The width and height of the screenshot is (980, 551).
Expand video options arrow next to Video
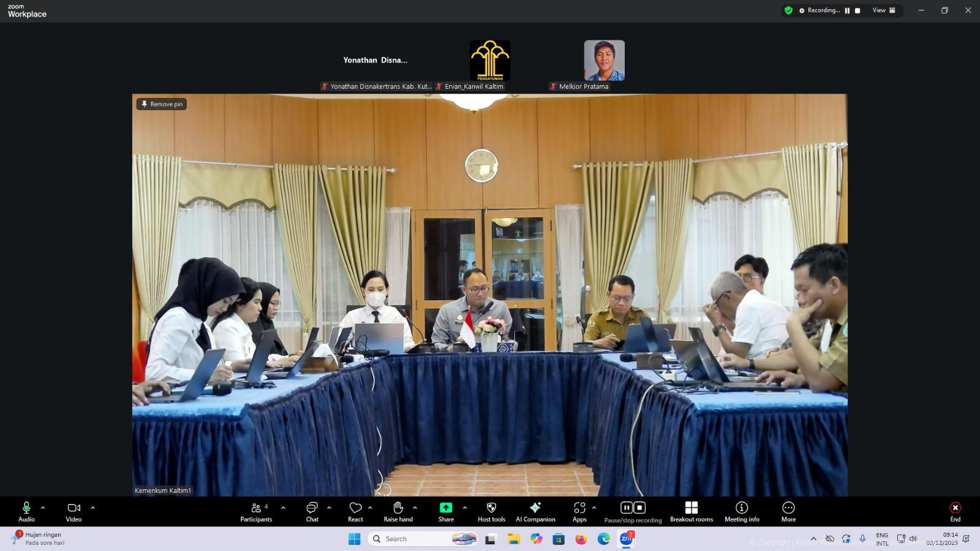pyautogui.click(x=93, y=508)
